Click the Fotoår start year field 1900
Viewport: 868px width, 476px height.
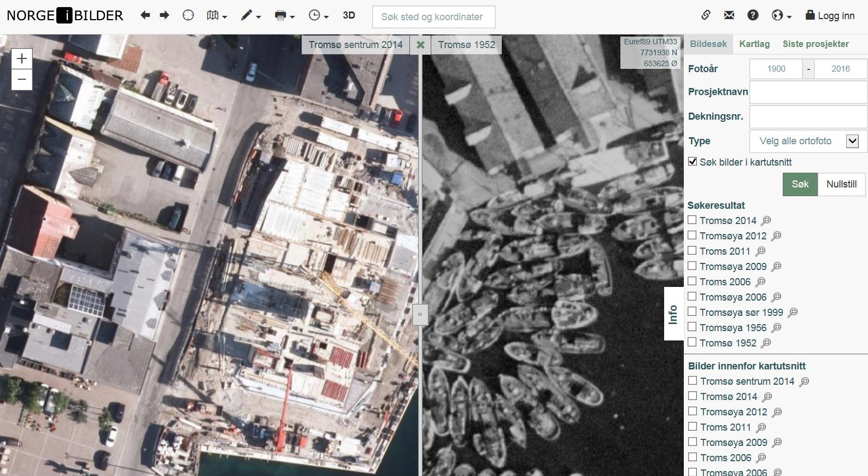(776, 69)
